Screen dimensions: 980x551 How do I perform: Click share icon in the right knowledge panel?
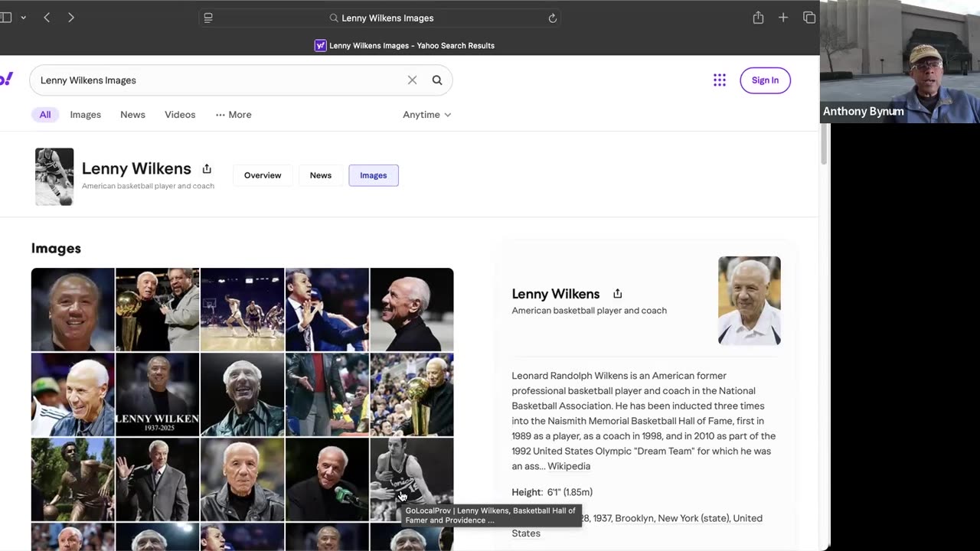(x=618, y=294)
